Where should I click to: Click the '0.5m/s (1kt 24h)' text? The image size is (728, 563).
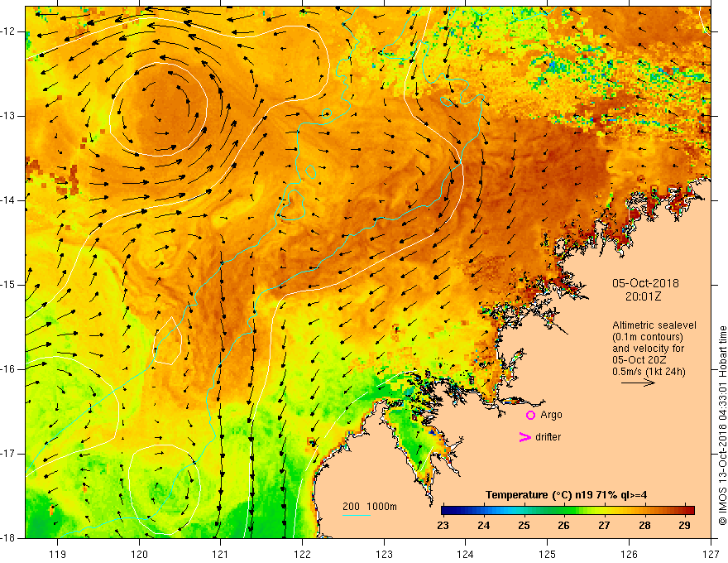tap(649, 372)
